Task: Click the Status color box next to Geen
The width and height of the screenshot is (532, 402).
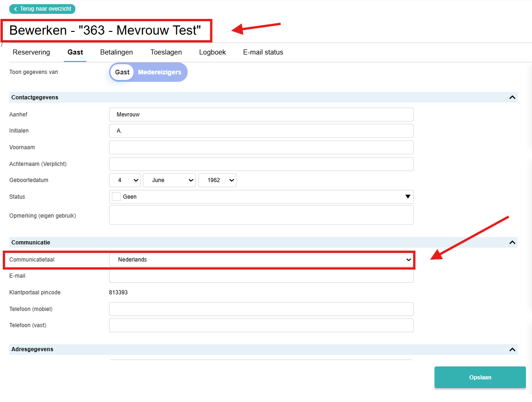Action: click(116, 197)
